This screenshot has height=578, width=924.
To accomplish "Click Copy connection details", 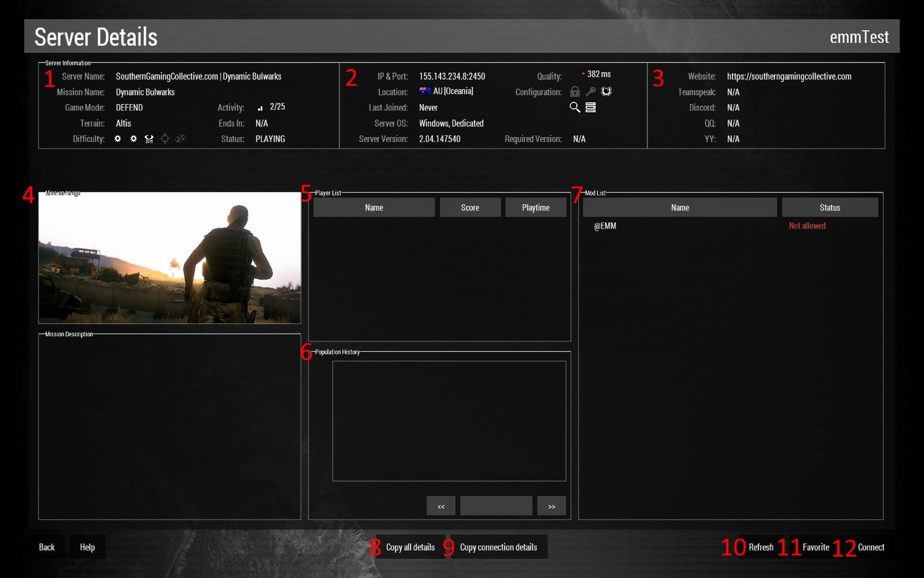I will 498,547.
